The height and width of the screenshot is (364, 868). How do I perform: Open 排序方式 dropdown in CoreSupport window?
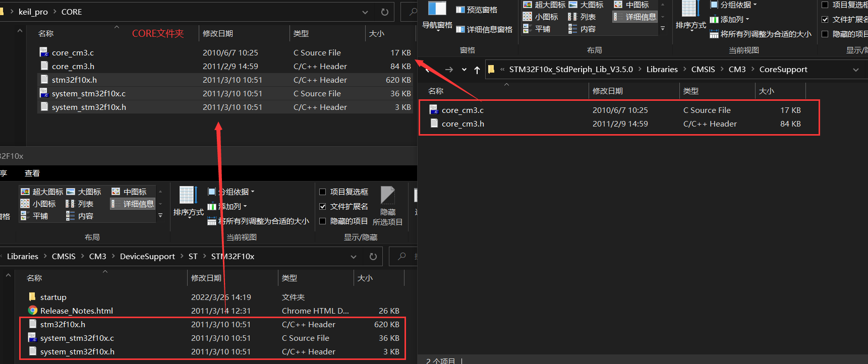click(x=691, y=17)
